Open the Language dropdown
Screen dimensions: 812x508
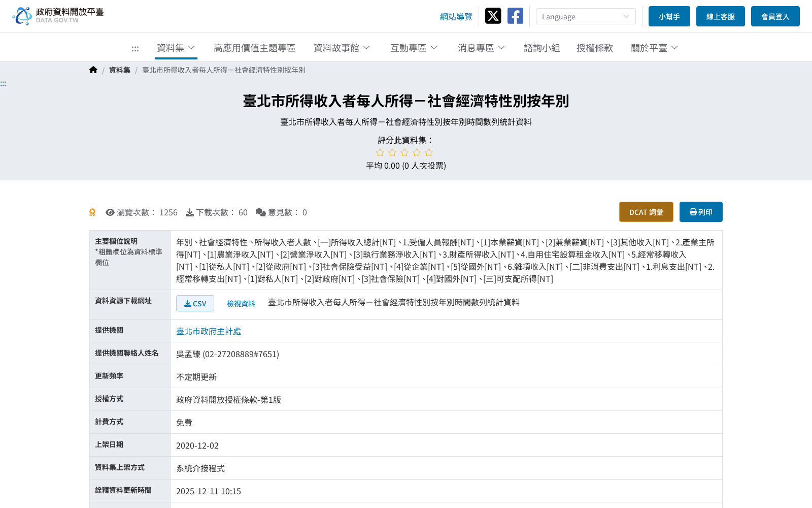click(586, 16)
